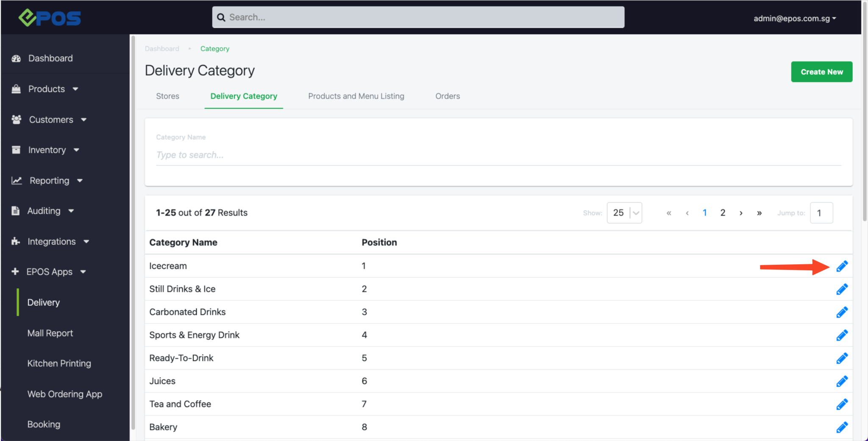Edit the Juices category via pencil icon

(x=842, y=381)
